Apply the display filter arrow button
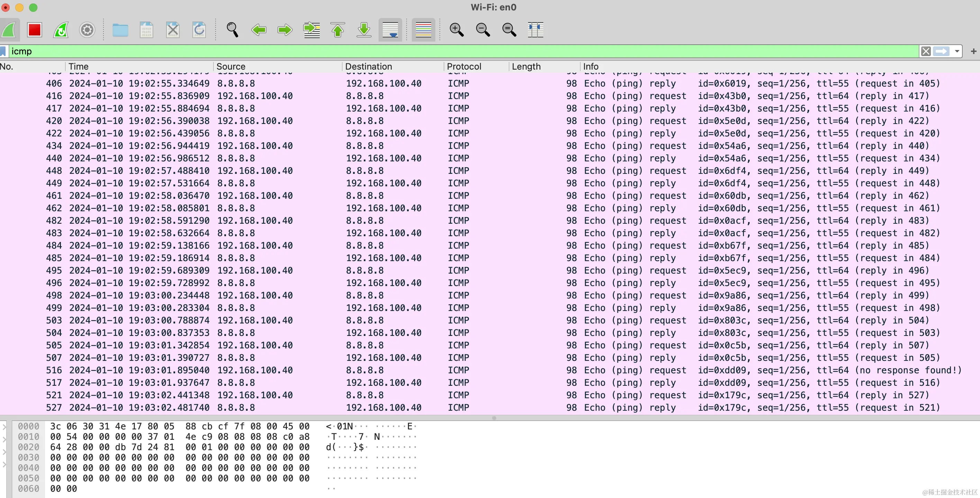Viewport: 980px width, 498px height. point(941,51)
